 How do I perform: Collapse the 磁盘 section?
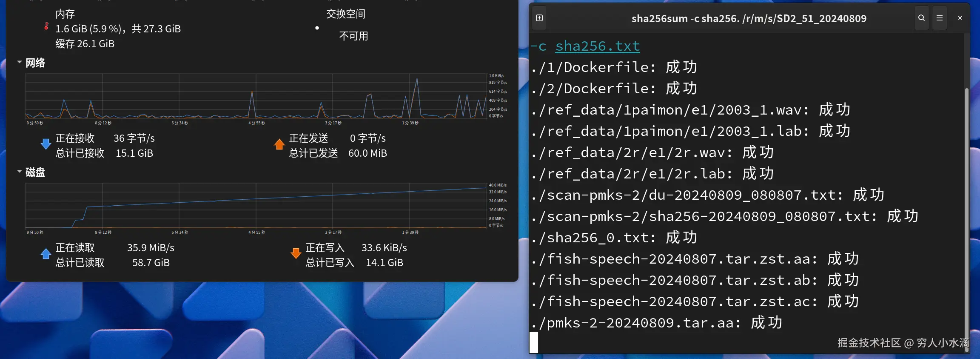[x=20, y=172]
